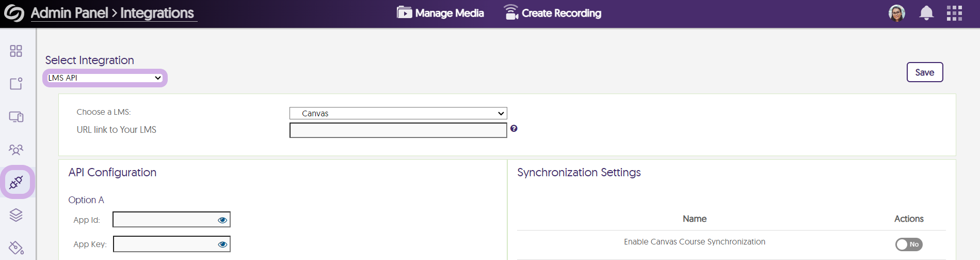Screen dimensions: 980x260
Task: Reveal the App Key with eye icon
Action: point(222,244)
